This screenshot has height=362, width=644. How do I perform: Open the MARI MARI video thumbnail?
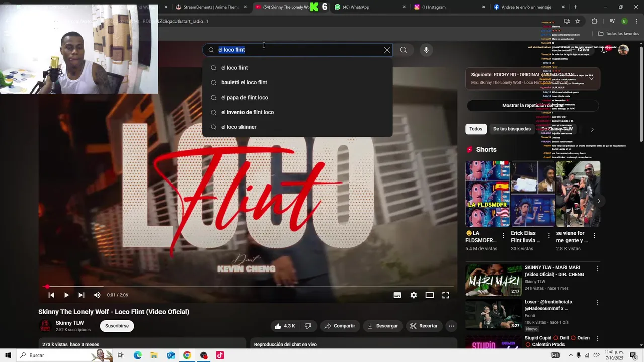494,280
